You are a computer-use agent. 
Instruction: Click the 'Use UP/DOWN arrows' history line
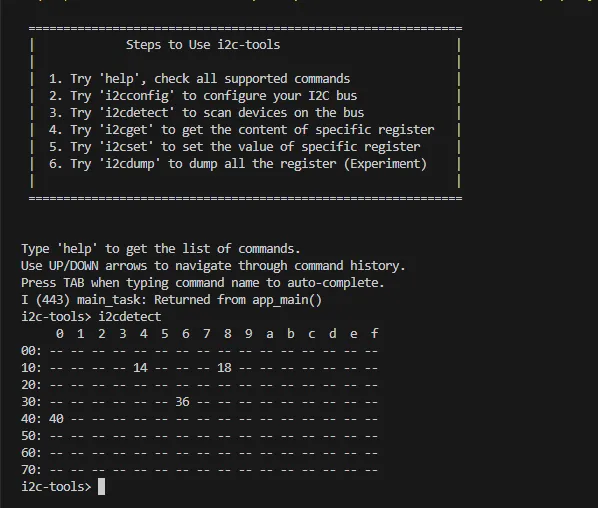[213, 266]
